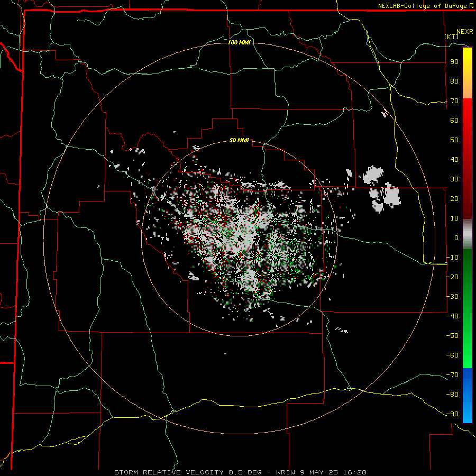Click the 70 value on the velocity scale

point(454,101)
